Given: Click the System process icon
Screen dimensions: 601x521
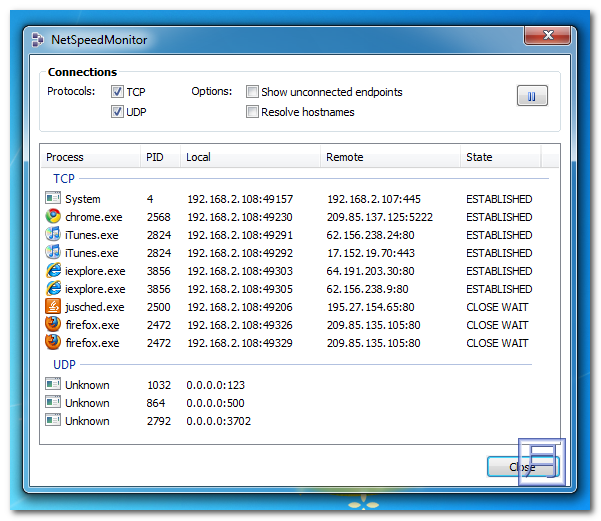Looking at the screenshot, I should coord(54,199).
